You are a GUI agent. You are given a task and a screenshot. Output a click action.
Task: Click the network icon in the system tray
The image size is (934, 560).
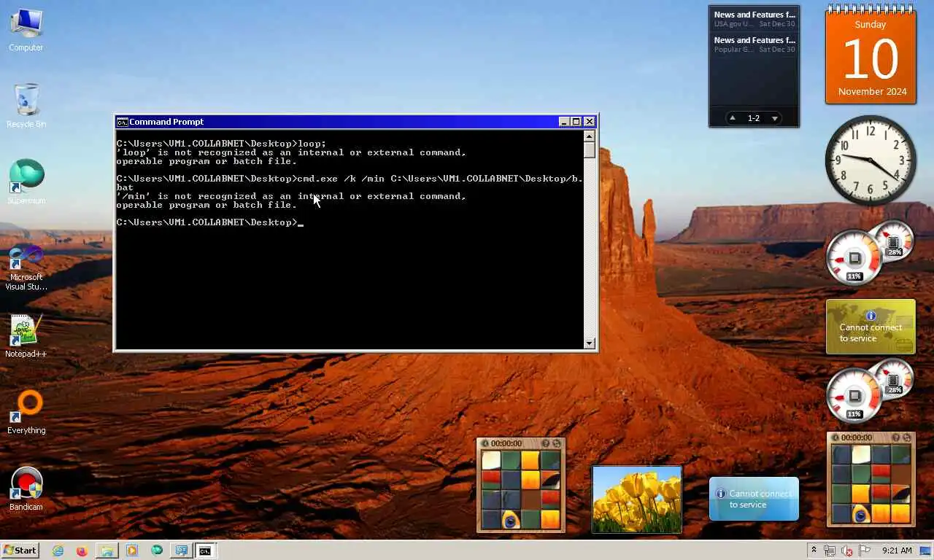830,551
